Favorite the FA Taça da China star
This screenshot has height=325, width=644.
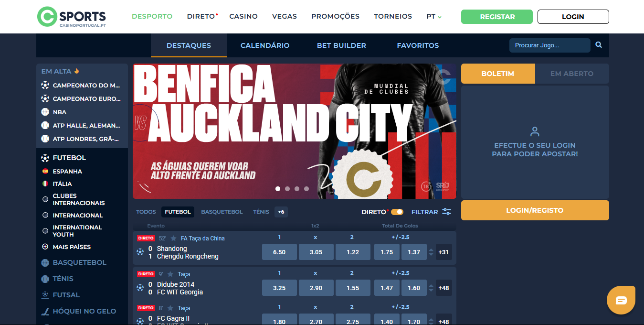pyautogui.click(x=173, y=238)
